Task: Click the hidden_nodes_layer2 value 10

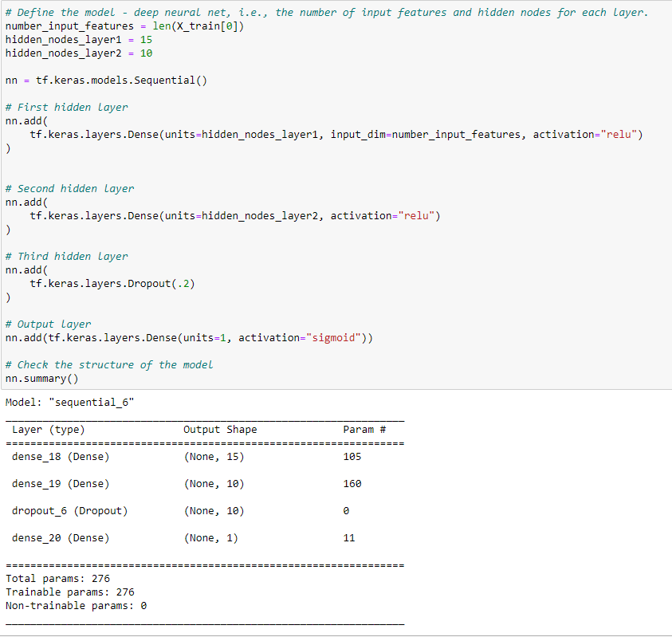Action: pyautogui.click(x=146, y=53)
